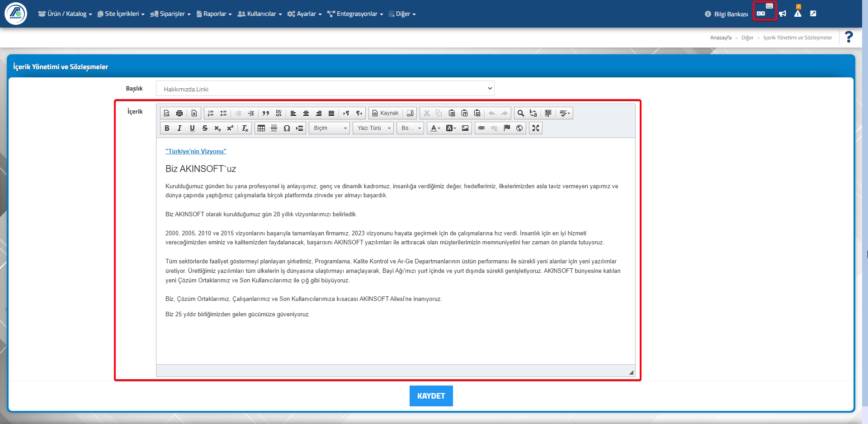Toggle superscript formatting

click(x=230, y=128)
